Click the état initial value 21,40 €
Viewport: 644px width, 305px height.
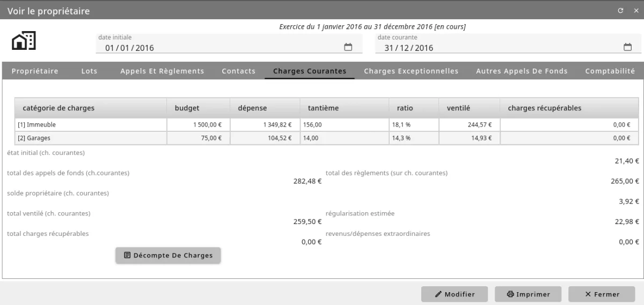627,161
